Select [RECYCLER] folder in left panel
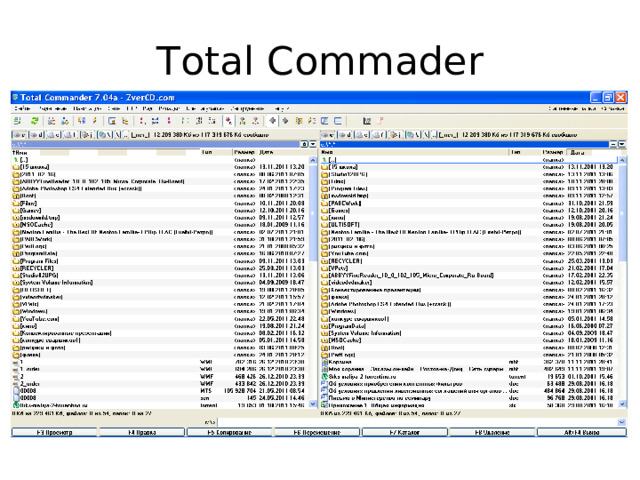 160,268
